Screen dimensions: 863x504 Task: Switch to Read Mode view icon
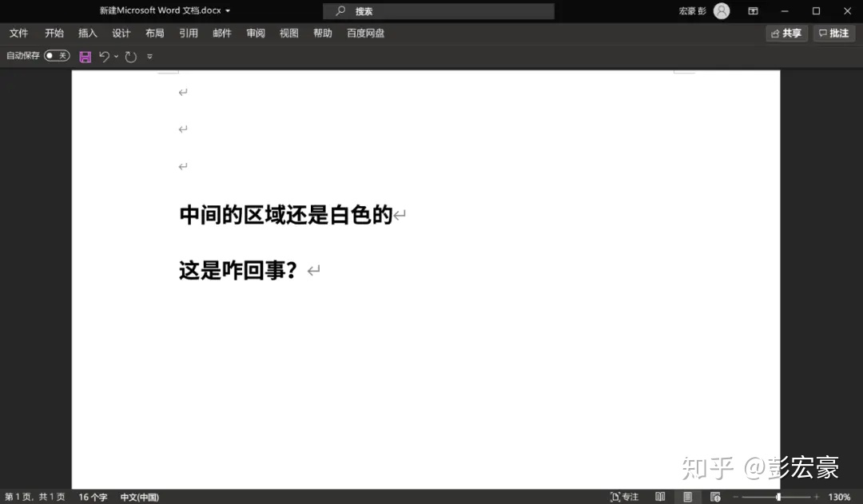pos(661,497)
